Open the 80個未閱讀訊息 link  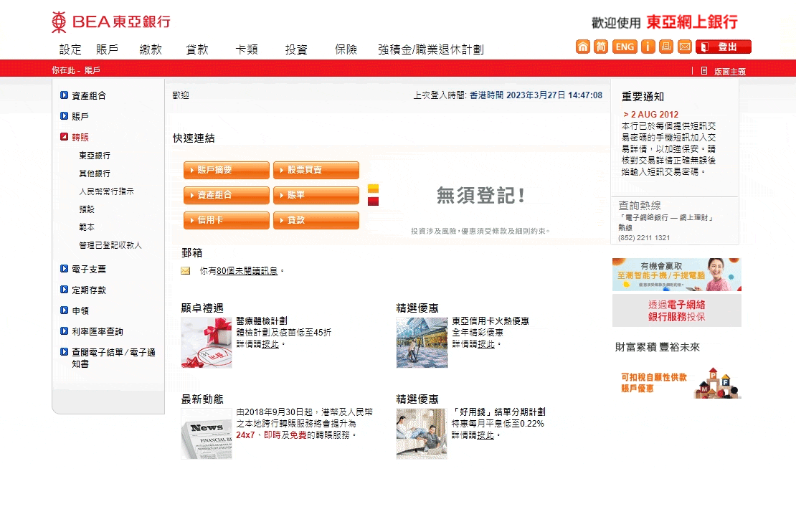click(x=247, y=271)
